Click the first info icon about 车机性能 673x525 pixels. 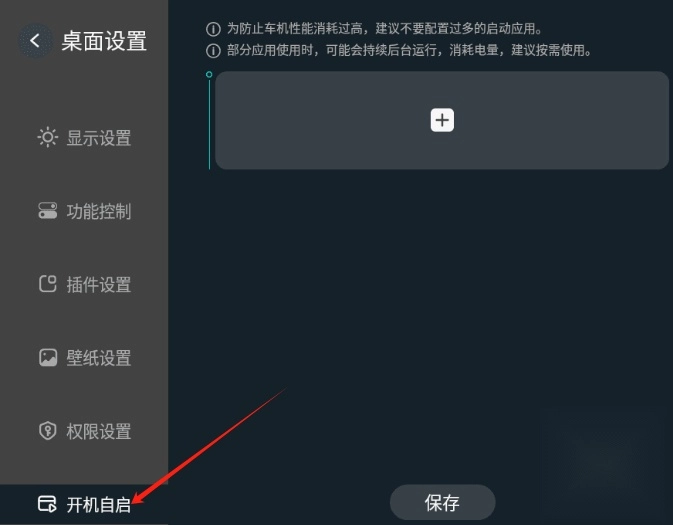(x=213, y=29)
